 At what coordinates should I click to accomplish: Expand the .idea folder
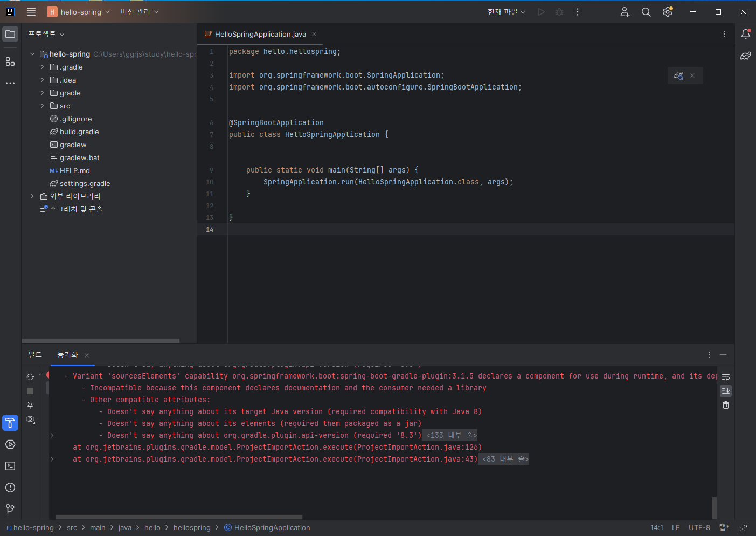click(43, 80)
